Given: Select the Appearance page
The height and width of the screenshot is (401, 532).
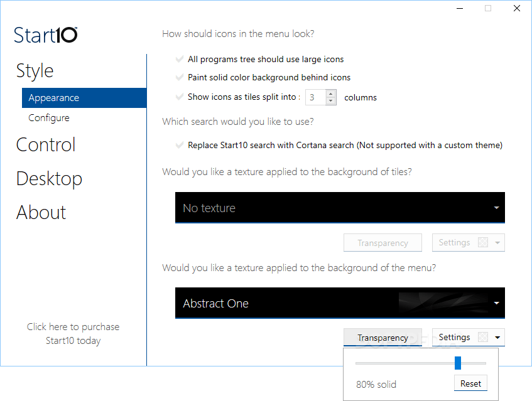Looking at the screenshot, I should (84, 98).
